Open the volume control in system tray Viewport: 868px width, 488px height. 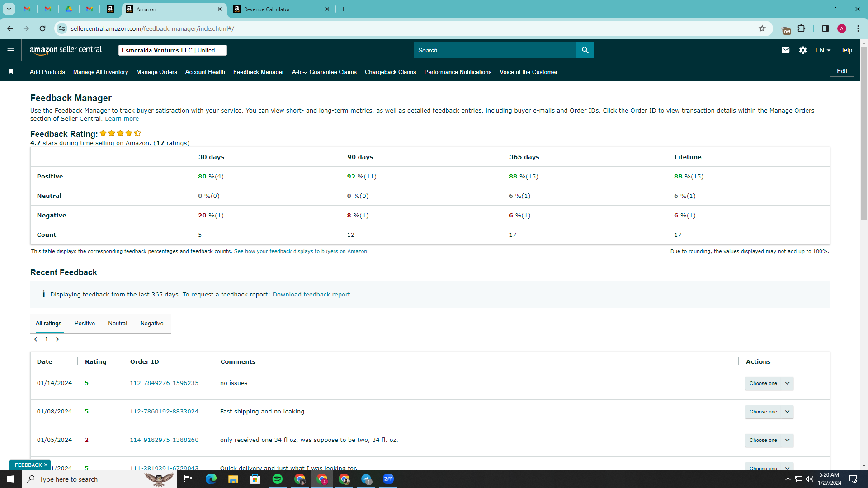pos(809,479)
